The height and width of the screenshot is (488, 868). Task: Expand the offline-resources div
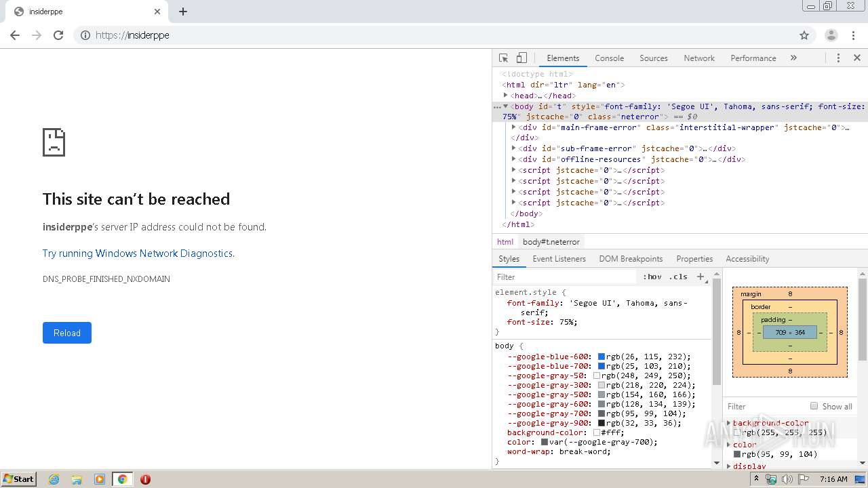pyautogui.click(x=513, y=159)
